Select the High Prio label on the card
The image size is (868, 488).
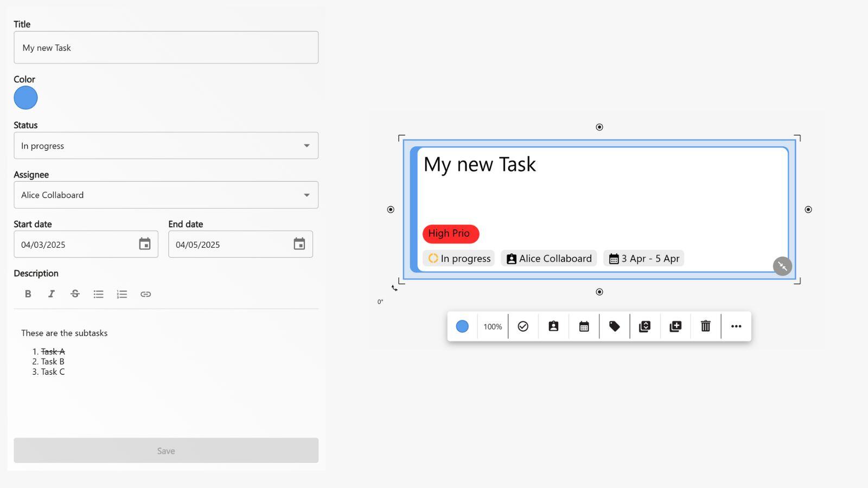coord(450,233)
